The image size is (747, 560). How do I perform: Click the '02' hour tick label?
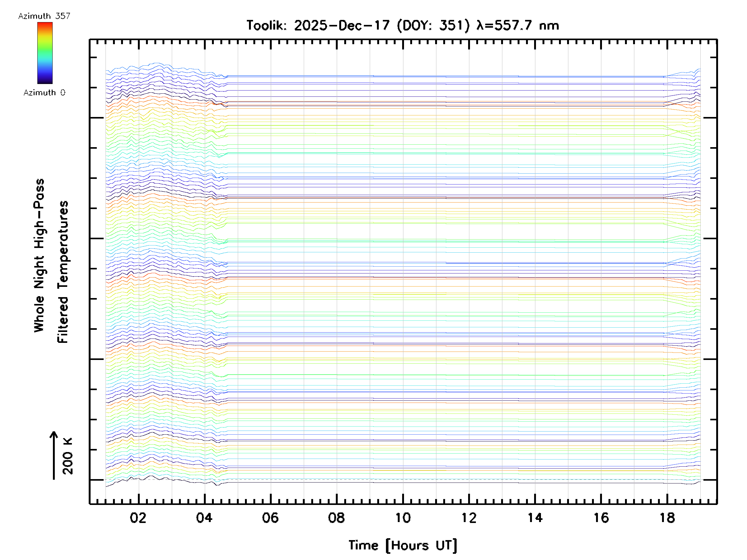(138, 518)
